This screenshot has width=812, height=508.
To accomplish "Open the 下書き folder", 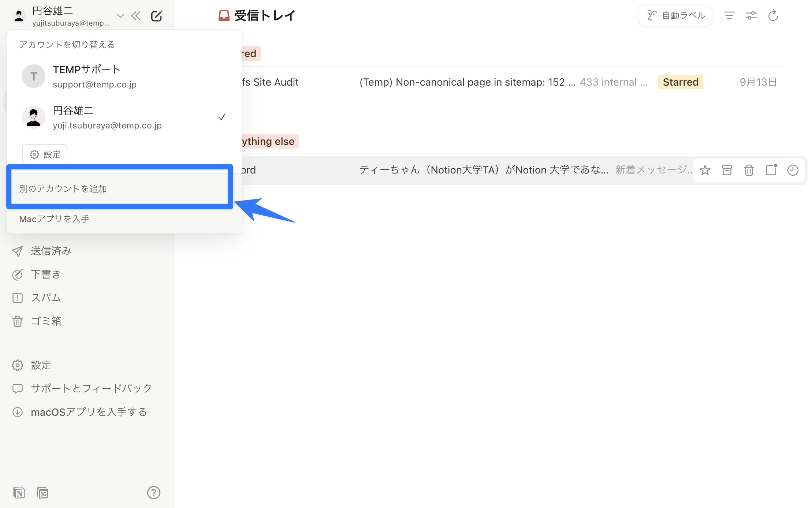I will [46, 274].
